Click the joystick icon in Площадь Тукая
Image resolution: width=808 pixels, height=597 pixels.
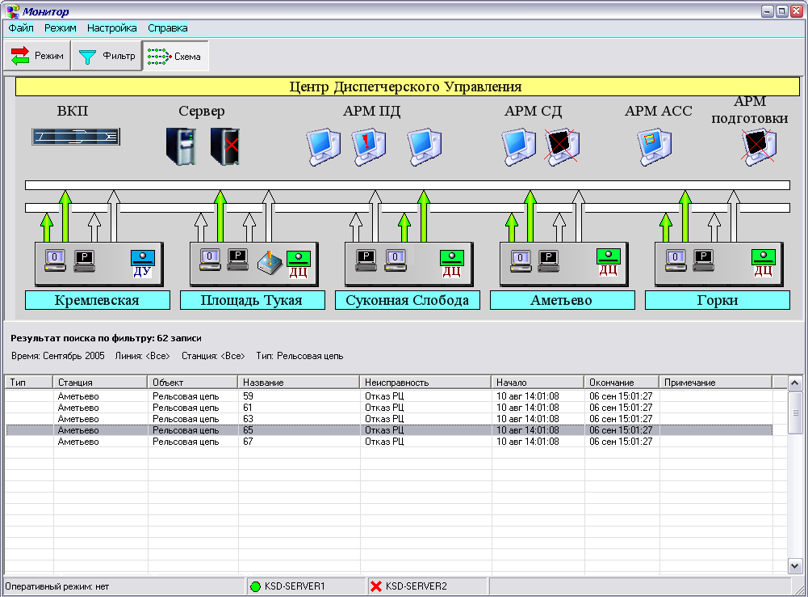[269, 263]
